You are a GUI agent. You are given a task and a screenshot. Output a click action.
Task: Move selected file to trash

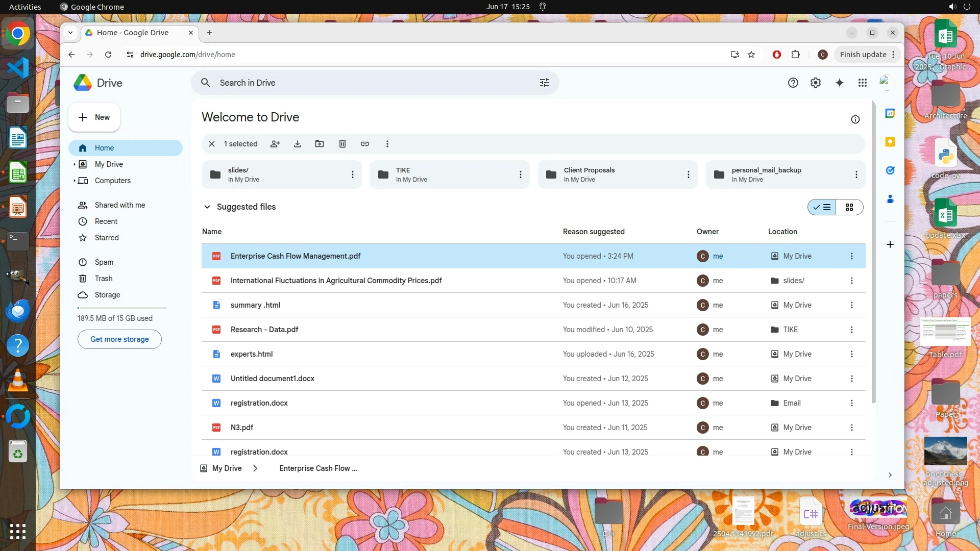(x=342, y=144)
